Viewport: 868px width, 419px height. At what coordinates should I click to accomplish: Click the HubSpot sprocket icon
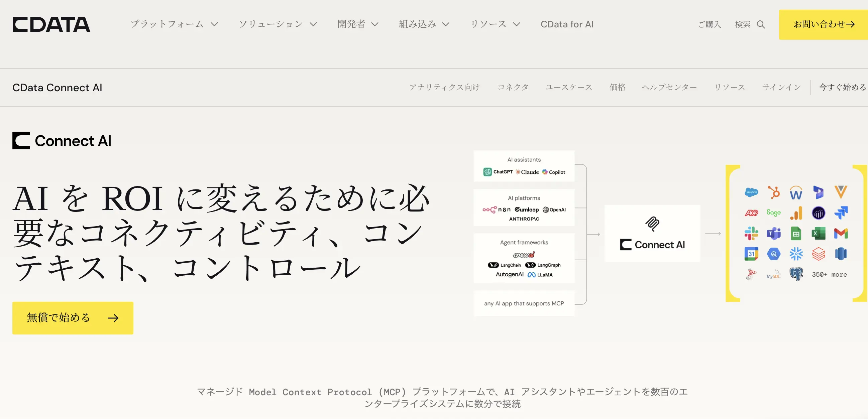point(774,192)
